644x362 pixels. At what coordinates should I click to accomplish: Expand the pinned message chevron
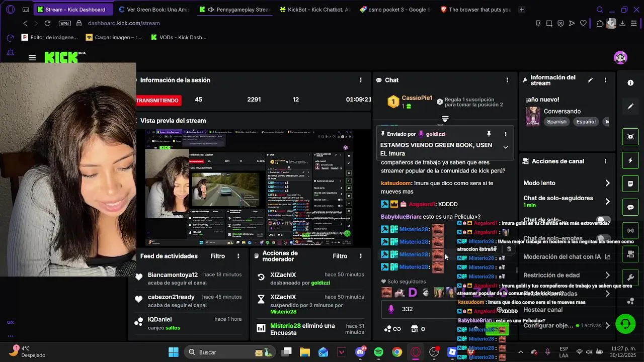506,147
